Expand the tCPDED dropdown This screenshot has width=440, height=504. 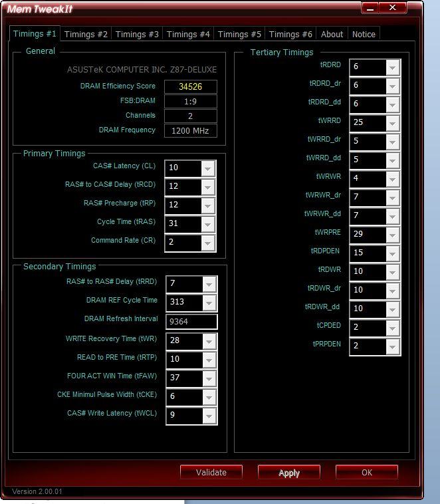[x=392, y=328]
